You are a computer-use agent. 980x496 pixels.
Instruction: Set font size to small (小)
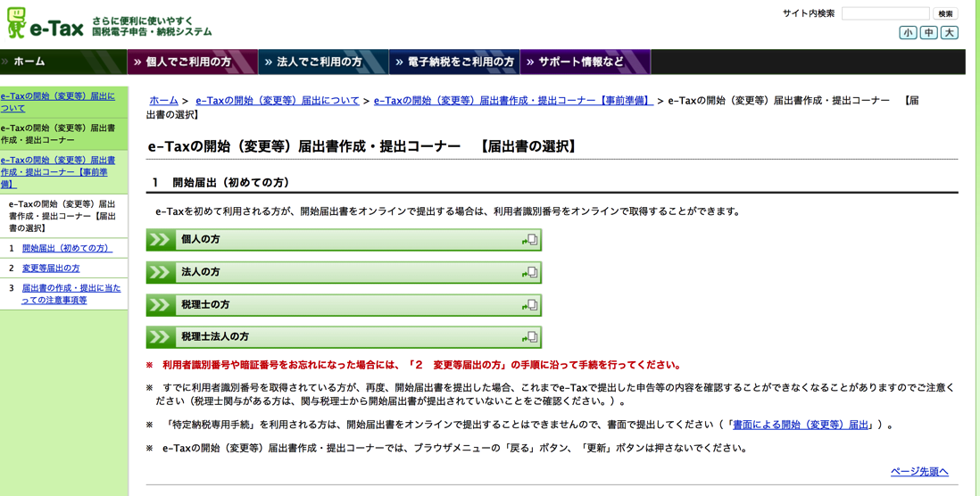tap(908, 32)
